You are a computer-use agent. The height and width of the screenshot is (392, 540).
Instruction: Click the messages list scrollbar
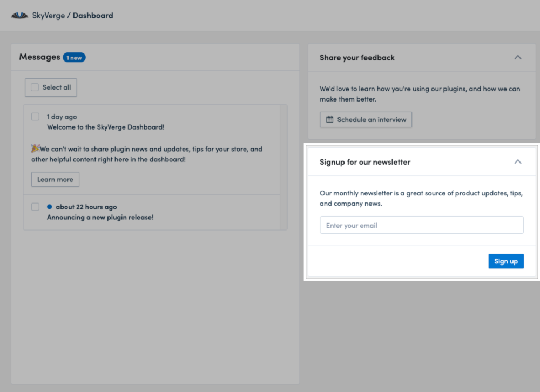point(283,167)
